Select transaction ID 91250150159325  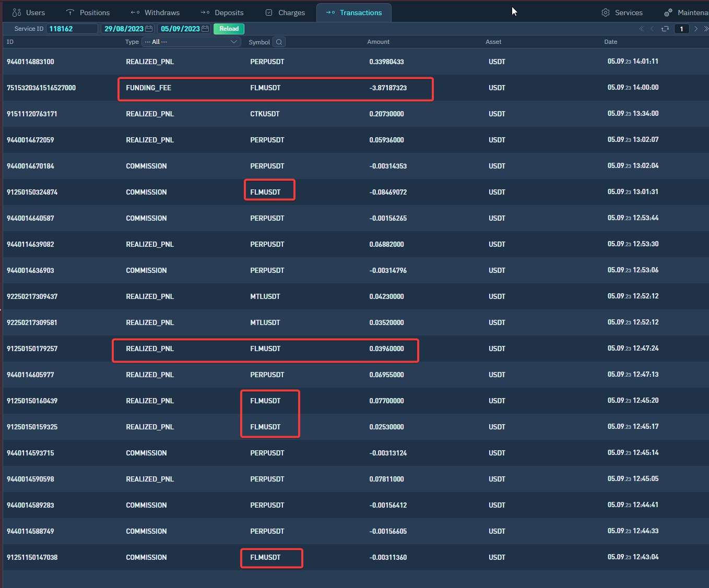click(32, 427)
